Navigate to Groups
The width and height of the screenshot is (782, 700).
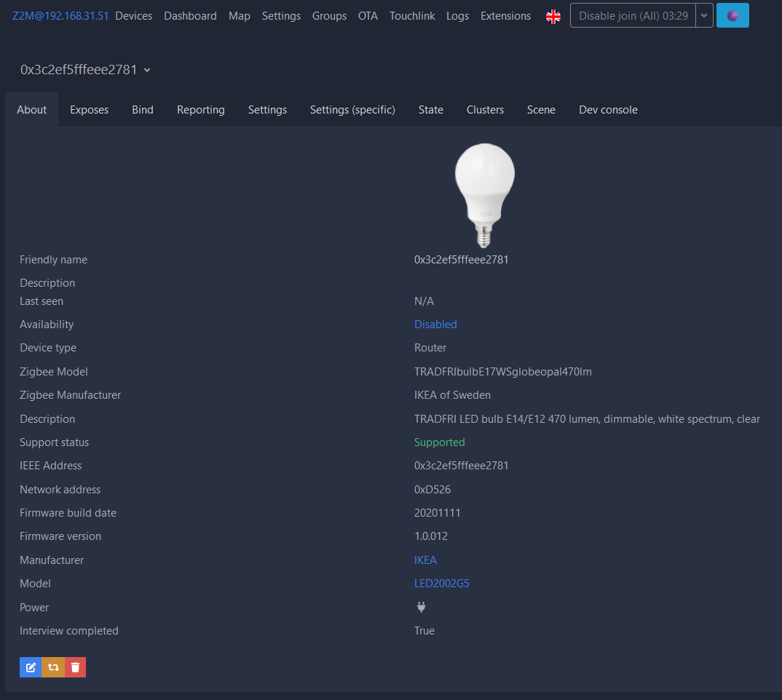(x=329, y=16)
